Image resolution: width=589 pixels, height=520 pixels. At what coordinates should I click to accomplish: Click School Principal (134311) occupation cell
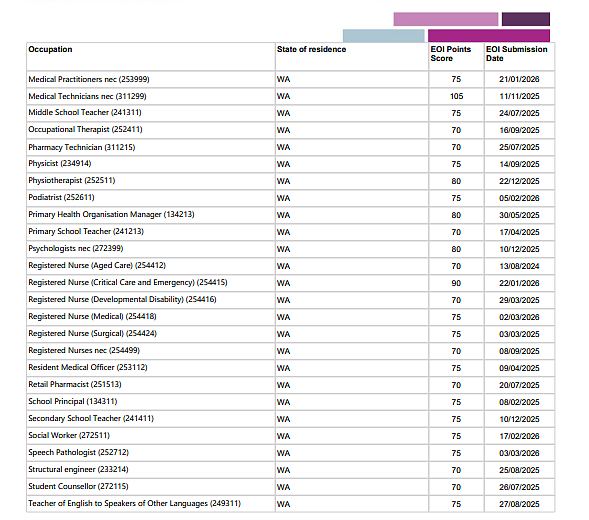[x=151, y=402]
